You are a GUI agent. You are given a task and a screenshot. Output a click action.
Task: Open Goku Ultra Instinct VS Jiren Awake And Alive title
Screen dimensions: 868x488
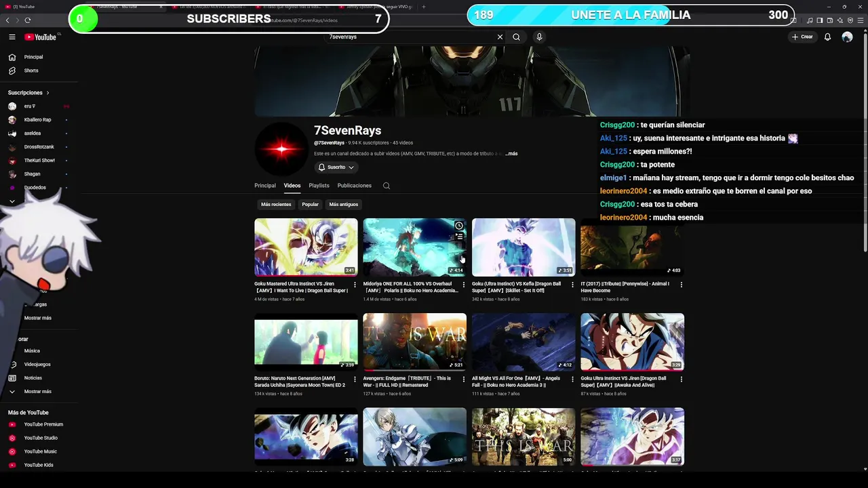coord(623,382)
